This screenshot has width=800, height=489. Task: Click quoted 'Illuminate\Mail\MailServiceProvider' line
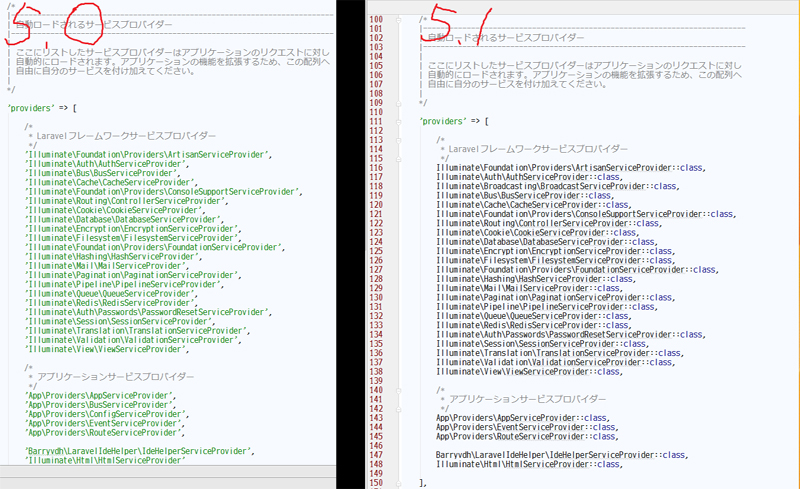click(107, 266)
